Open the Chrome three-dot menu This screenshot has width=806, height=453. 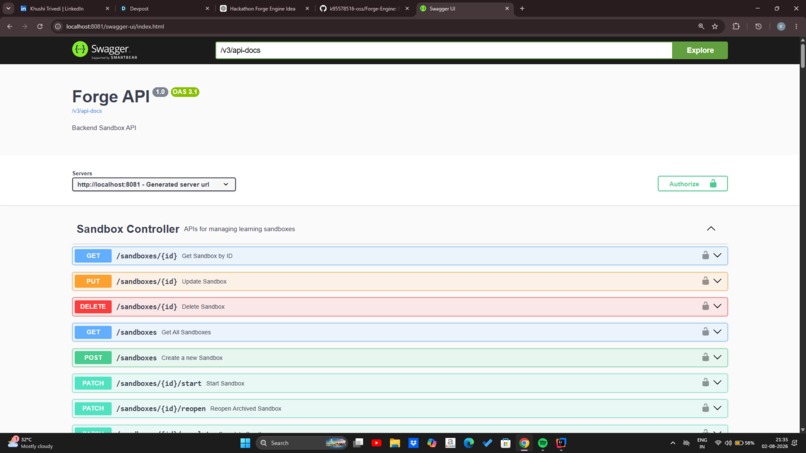[x=796, y=26]
